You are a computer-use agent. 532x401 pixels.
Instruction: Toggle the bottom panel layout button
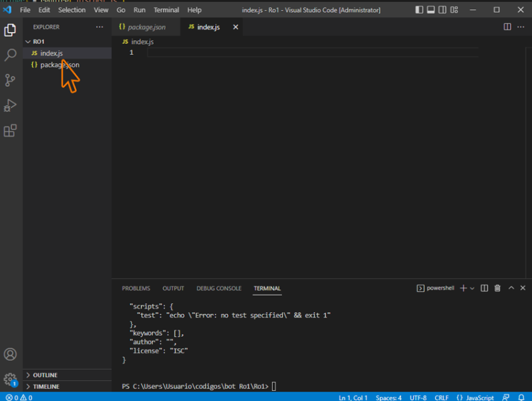tap(431, 10)
